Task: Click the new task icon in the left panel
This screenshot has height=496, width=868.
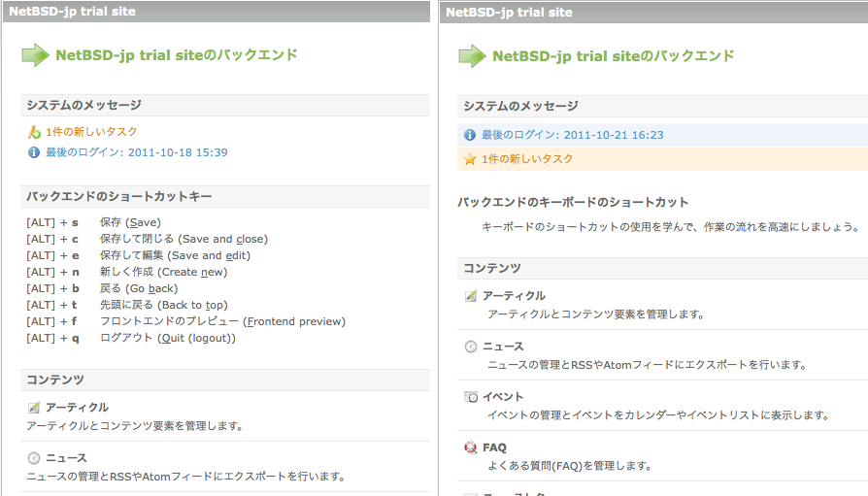Action: pos(34,132)
